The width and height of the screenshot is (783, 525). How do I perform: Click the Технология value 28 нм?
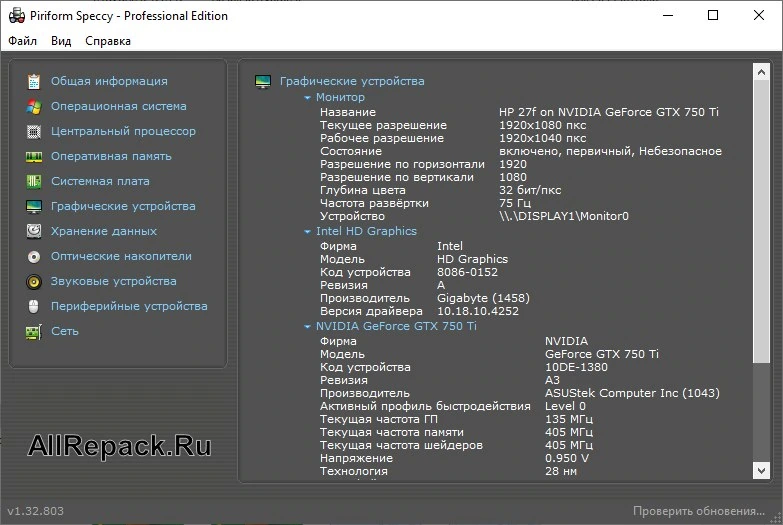(561, 471)
